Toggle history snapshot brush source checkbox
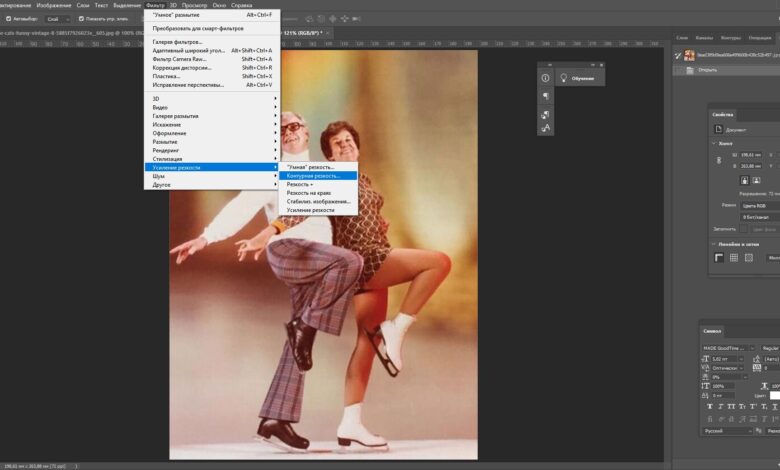This screenshot has height=470, width=780. click(678, 56)
